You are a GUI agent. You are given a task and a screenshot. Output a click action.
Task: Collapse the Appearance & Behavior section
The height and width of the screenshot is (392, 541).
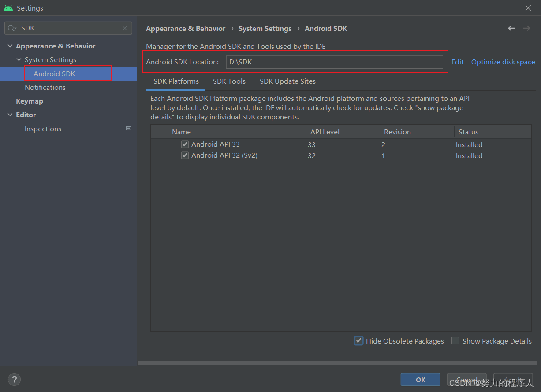pyautogui.click(x=10, y=46)
